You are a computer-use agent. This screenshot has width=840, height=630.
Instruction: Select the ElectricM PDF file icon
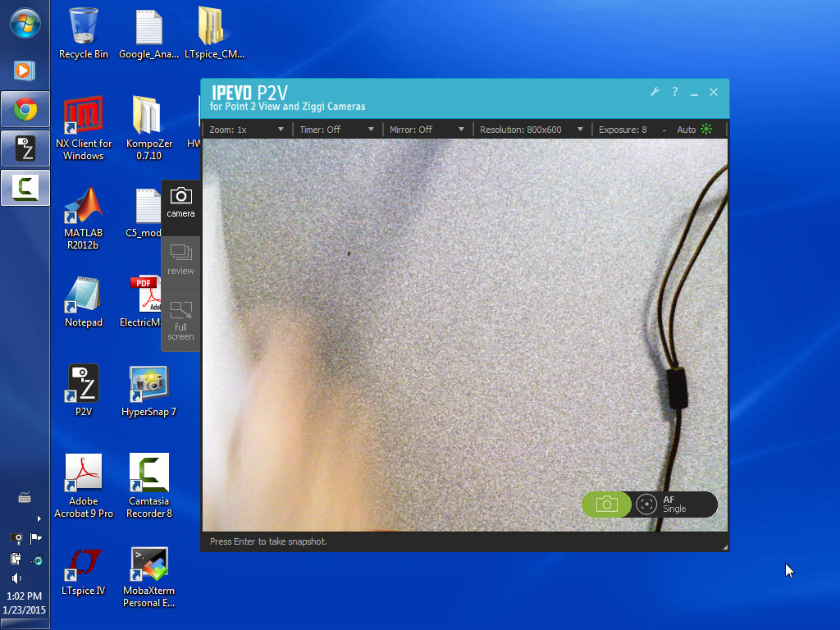click(x=141, y=302)
